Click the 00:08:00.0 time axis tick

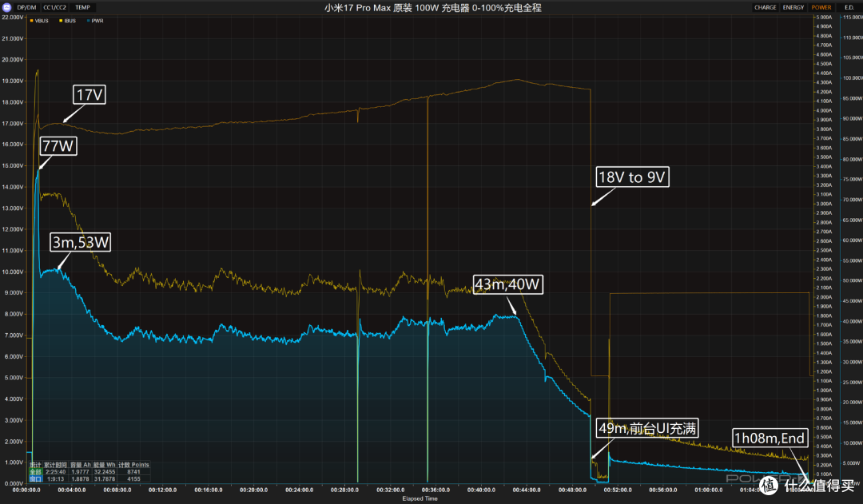(117, 490)
